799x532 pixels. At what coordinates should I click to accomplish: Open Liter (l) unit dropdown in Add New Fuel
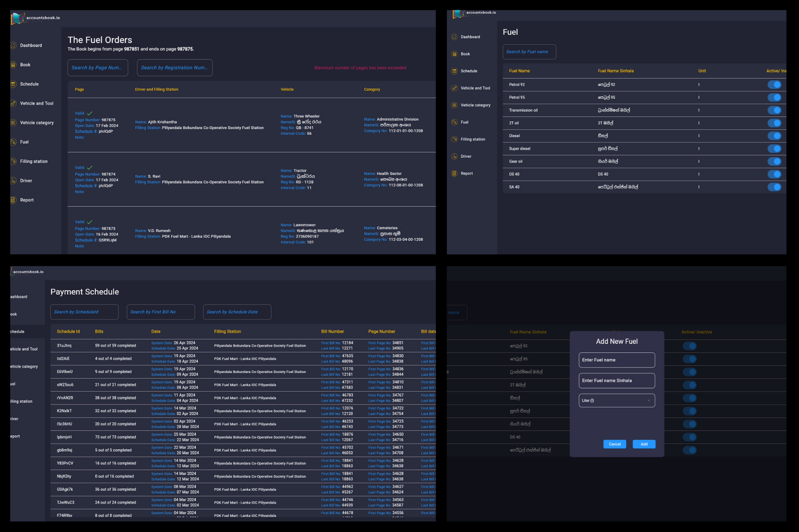tap(617, 400)
